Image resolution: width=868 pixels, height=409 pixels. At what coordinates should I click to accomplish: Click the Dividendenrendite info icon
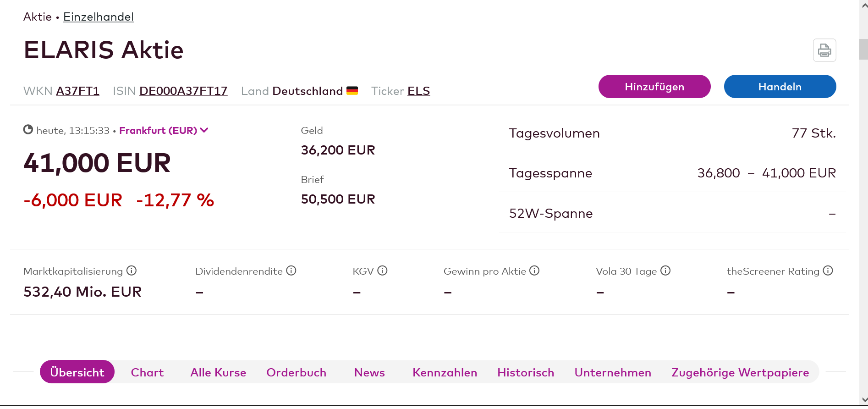tap(291, 271)
